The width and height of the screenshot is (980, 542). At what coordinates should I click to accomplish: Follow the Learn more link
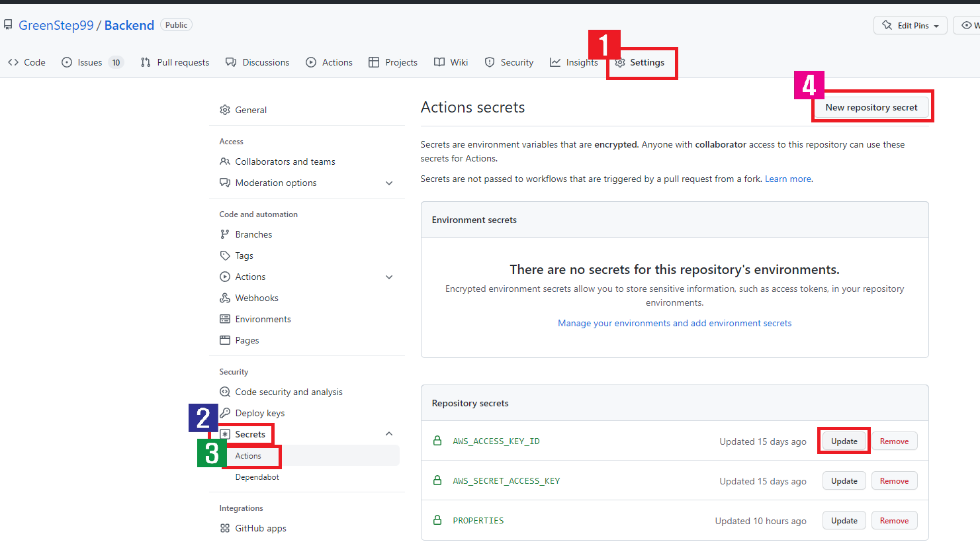pos(788,179)
